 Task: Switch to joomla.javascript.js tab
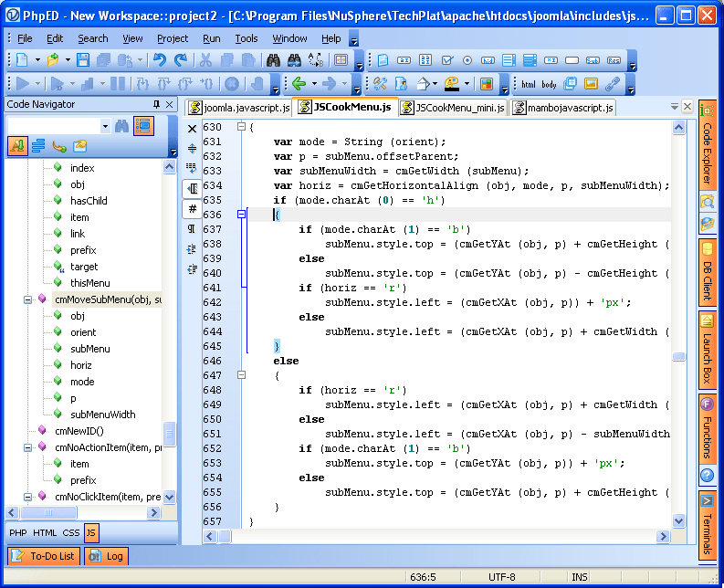click(x=239, y=108)
